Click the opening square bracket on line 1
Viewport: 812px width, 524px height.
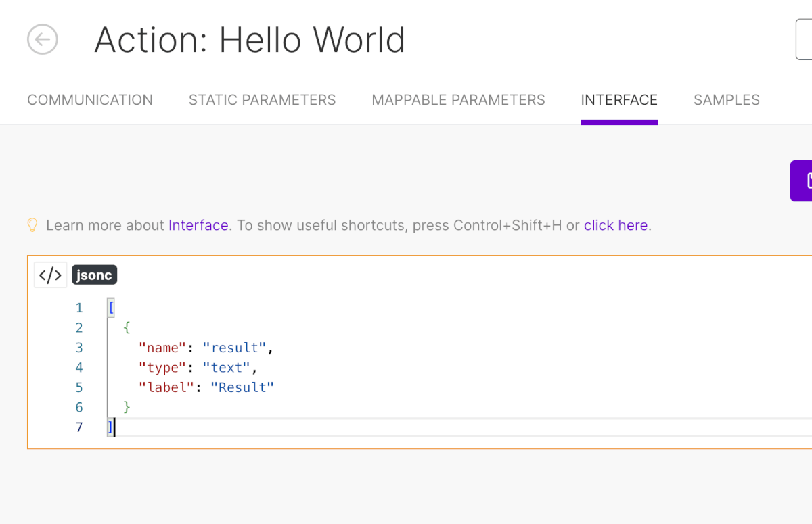click(111, 308)
